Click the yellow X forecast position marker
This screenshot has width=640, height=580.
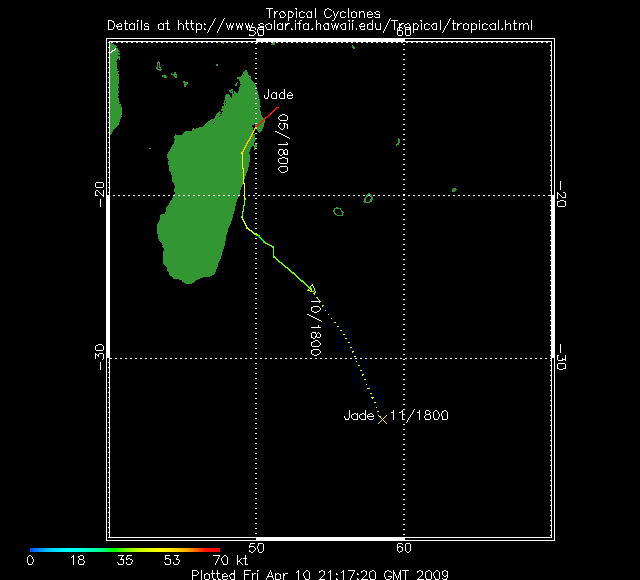382,419
